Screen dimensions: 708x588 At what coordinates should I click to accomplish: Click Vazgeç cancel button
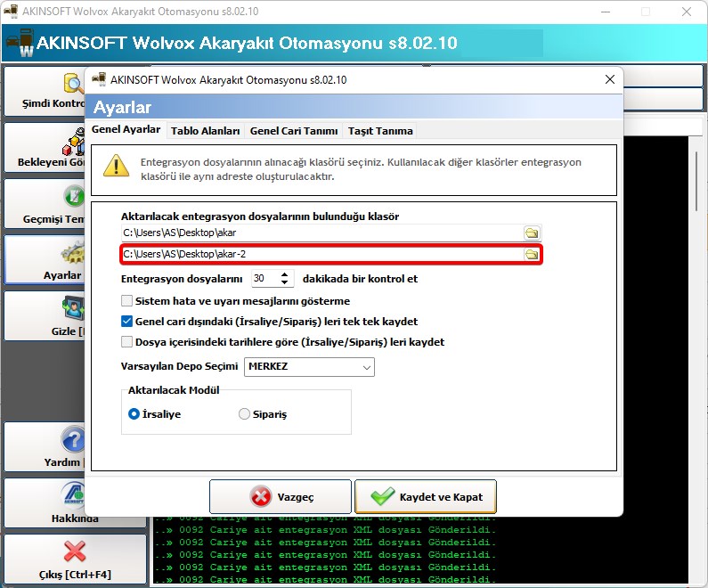(x=281, y=497)
